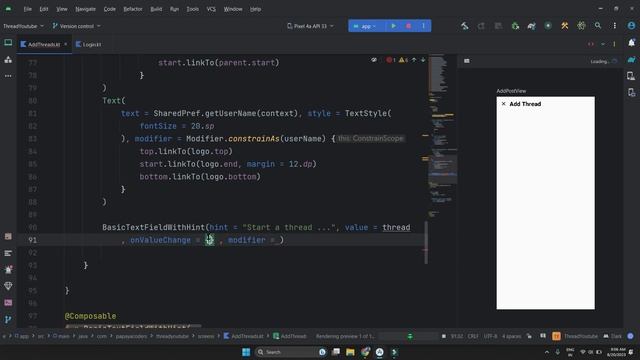Click the AddThread.kt breadcrumb item
The image size is (640, 360).
pyautogui.click(x=243, y=336)
